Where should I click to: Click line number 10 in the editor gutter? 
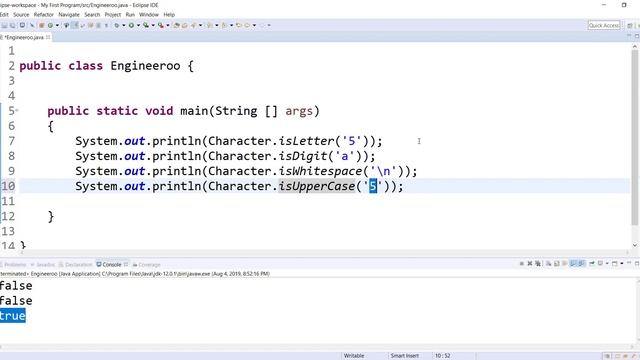pyautogui.click(x=8, y=186)
